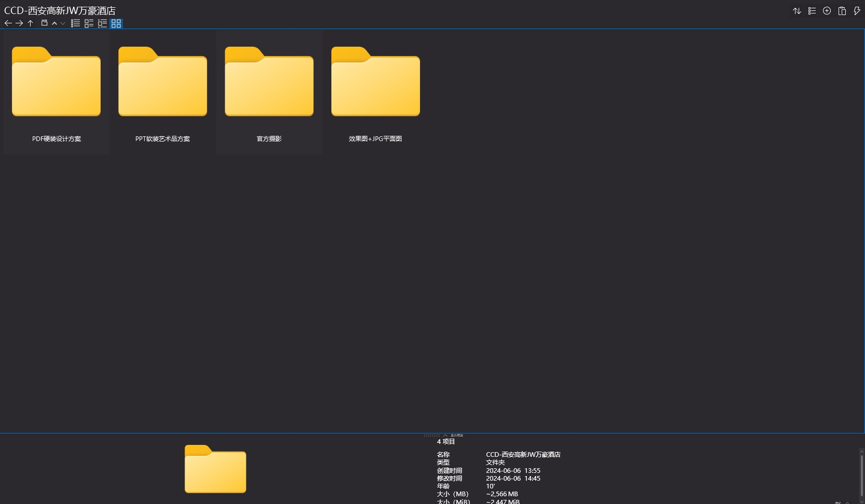Image resolution: width=865 pixels, height=504 pixels.
Task: Collapse the preview panel with the chevron
Action: click(445, 436)
